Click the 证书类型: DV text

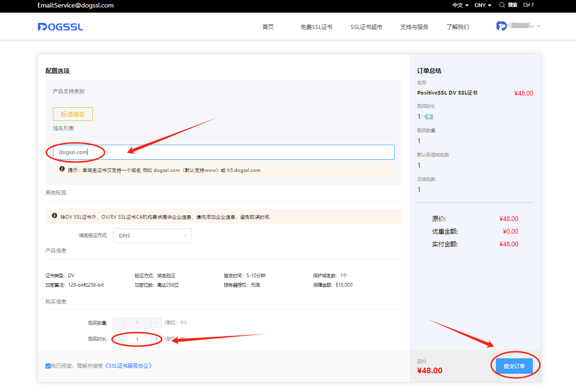[x=60, y=275]
